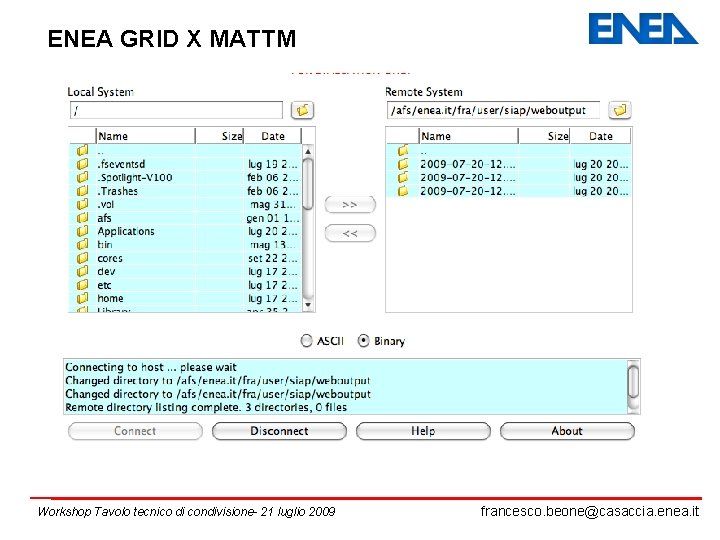Select the .fseventsd folder icon
This screenshot has height=540, width=720.
(83, 164)
